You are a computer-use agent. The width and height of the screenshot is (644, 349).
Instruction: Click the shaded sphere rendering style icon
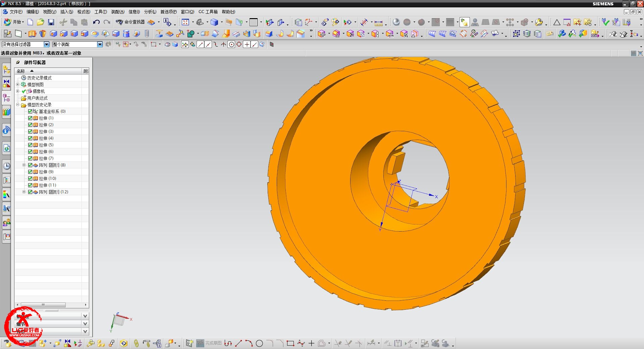coord(396,22)
